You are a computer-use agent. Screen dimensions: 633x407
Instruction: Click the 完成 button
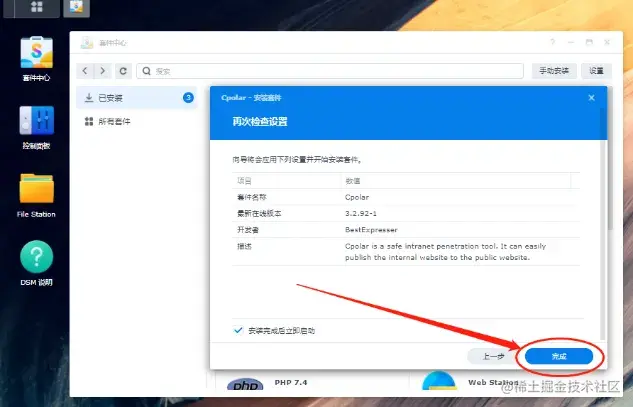click(x=559, y=356)
